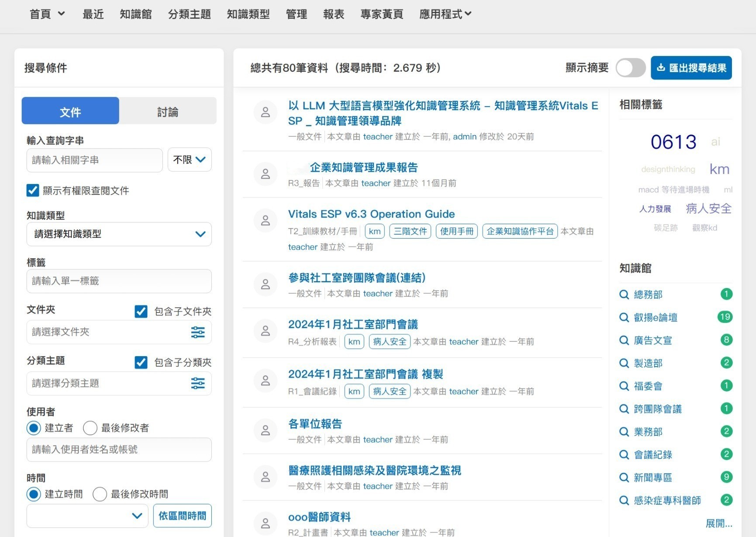756x537 pixels.
Task: Open the 管理 menu item
Action: click(297, 14)
